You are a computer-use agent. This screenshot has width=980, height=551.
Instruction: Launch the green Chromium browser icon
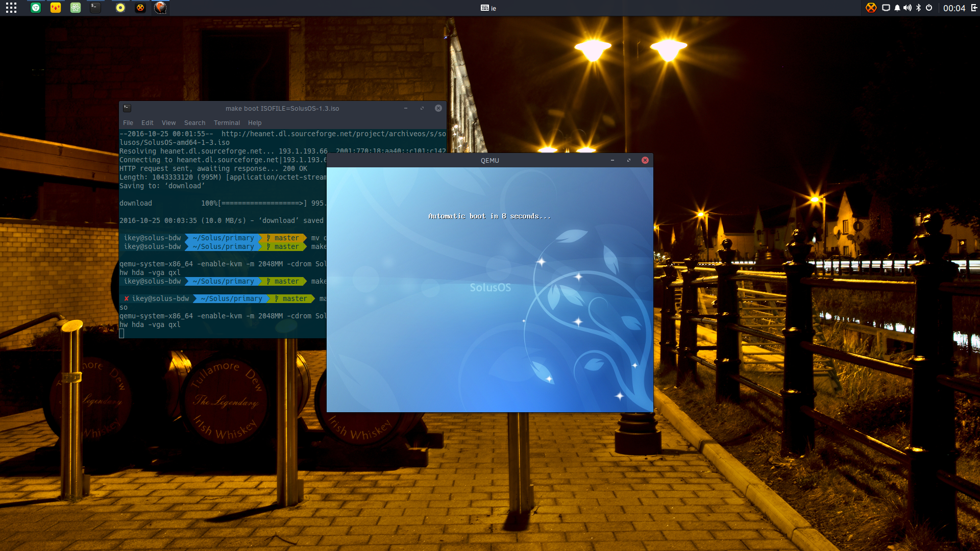(x=36, y=8)
